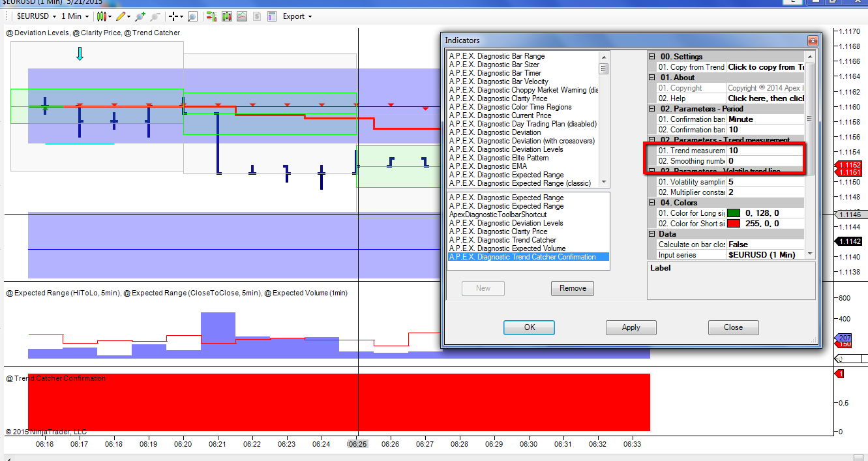Activate the crosshair pointer icon
Viewport: 868px width, 461px height.
coord(173,16)
